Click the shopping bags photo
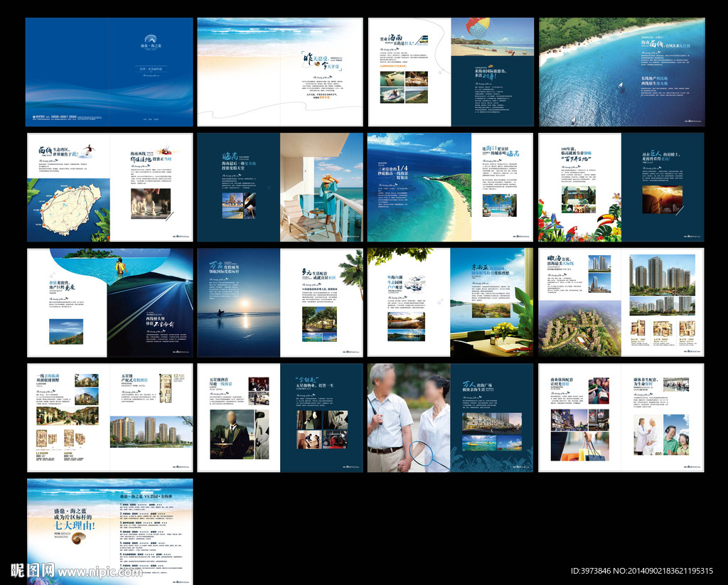 click(580, 446)
